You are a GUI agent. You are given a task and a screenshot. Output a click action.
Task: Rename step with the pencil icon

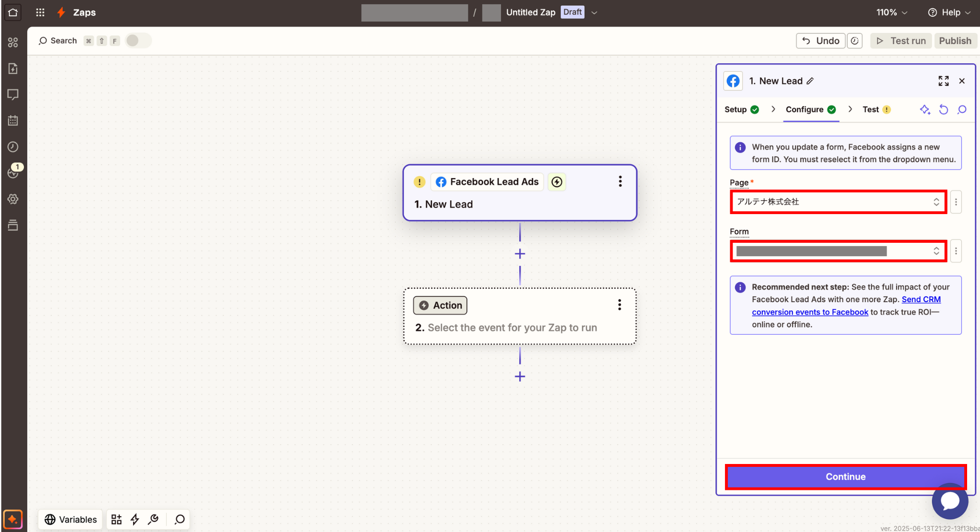tap(810, 81)
